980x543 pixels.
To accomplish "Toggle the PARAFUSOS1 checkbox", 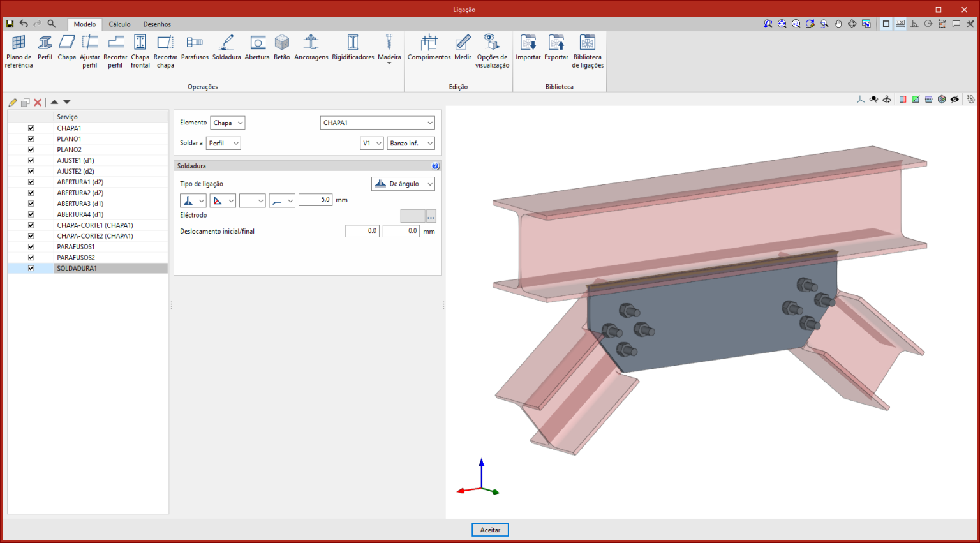I will coord(31,247).
